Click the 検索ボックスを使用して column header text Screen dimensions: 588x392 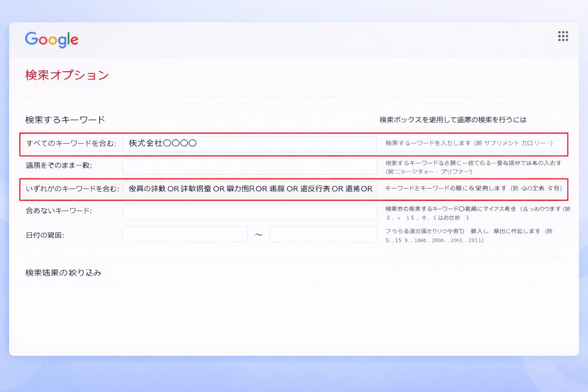point(453,120)
